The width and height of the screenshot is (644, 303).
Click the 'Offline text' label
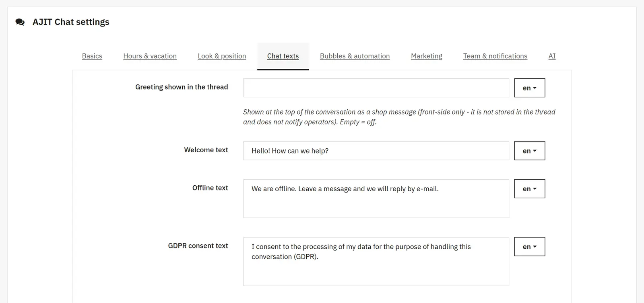point(210,188)
